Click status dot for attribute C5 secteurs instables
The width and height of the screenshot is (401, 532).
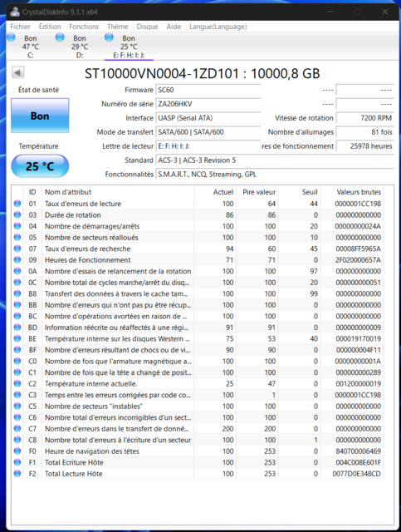[x=17, y=406]
